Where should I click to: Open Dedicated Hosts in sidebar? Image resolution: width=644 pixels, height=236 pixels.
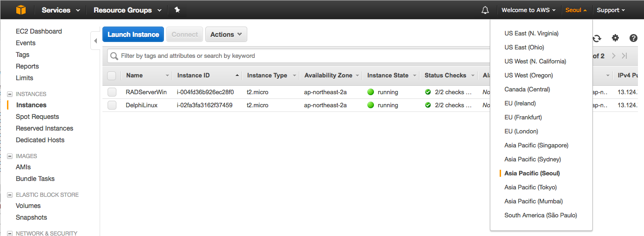pyautogui.click(x=40, y=140)
